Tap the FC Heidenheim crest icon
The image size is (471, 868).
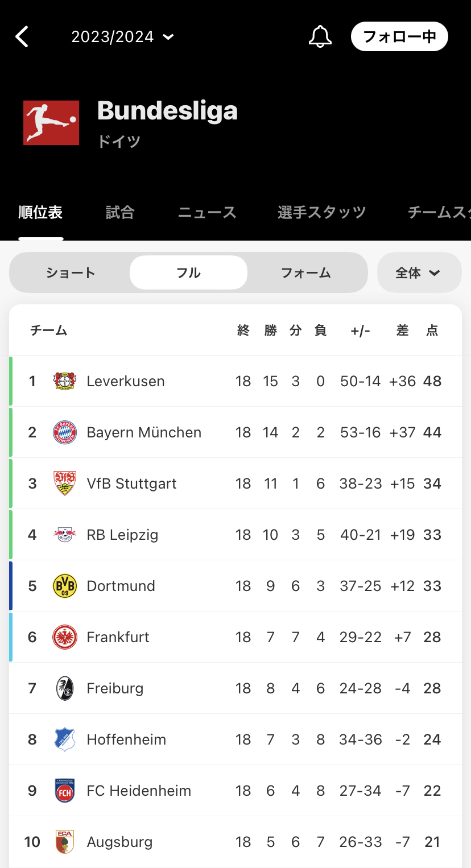[65, 791]
